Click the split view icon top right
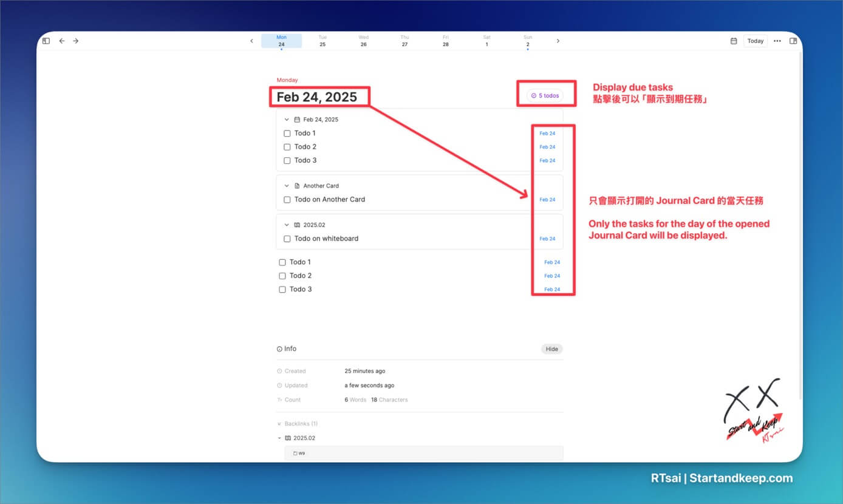This screenshot has height=504, width=843. point(793,40)
